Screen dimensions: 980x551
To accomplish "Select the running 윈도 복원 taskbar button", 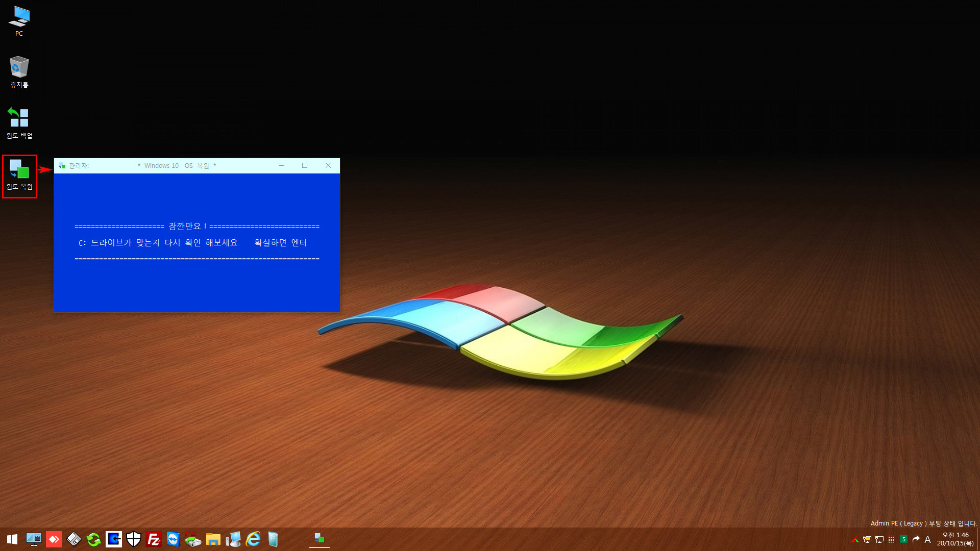I will coord(320,539).
